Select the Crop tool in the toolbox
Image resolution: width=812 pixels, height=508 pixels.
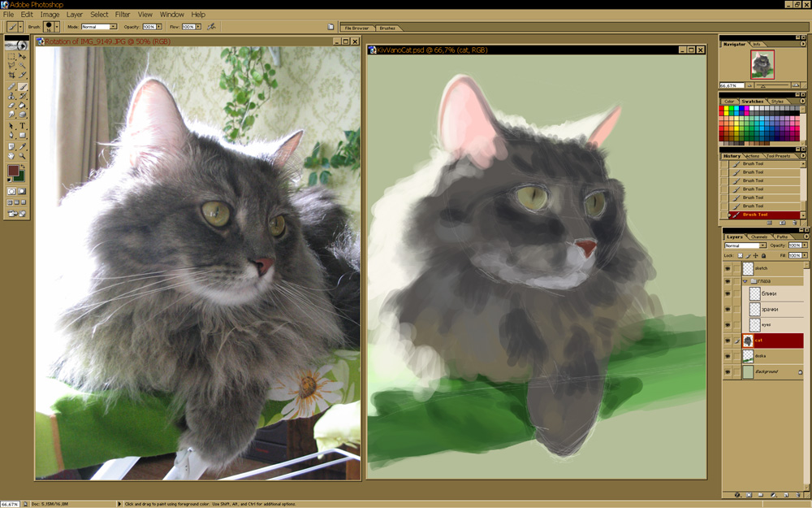tap(11, 76)
